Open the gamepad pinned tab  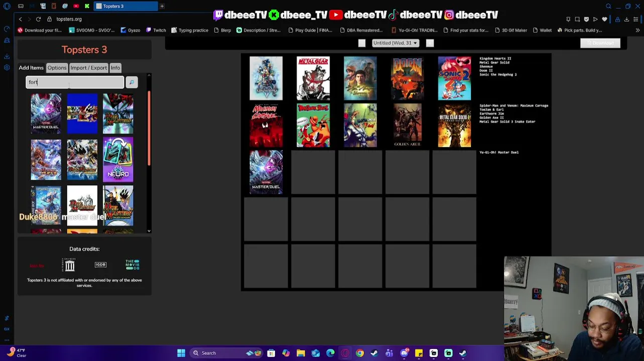(x=21, y=6)
